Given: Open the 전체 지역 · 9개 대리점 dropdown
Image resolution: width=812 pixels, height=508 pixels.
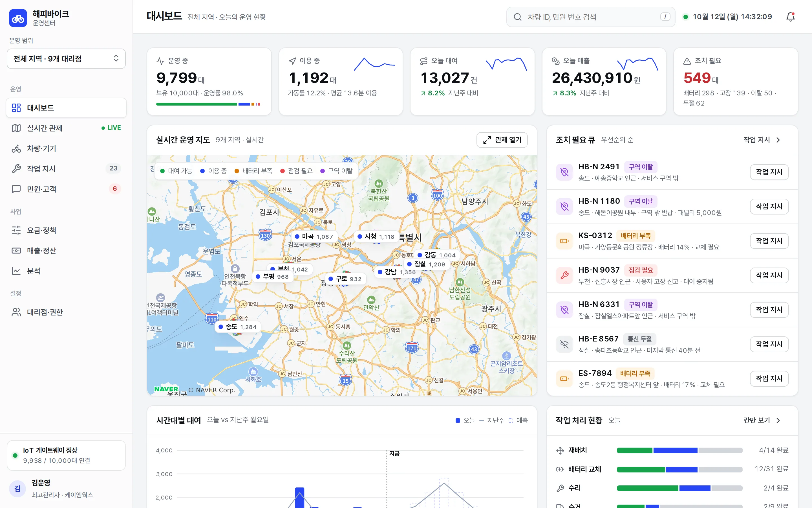Looking at the screenshot, I should [66, 59].
